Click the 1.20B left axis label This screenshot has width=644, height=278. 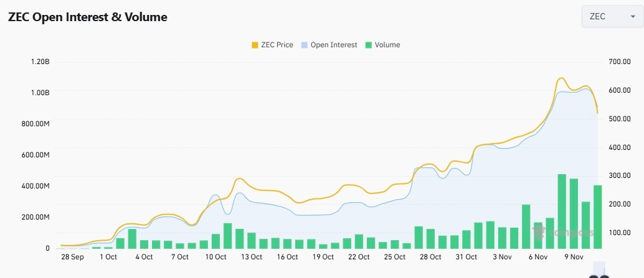click(x=39, y=62)
